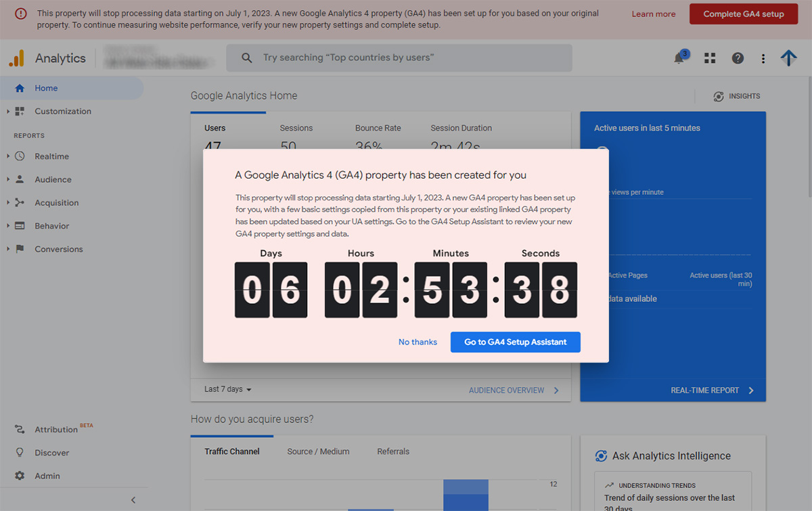
Task: Click Complete GA4 setup button
Action: (744, 14)
